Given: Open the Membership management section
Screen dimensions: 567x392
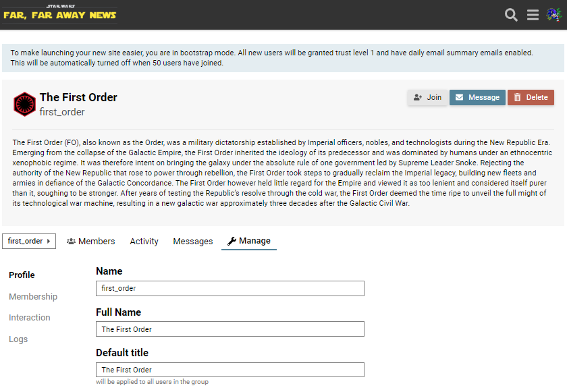Looking at the screenshot, I should 33,297.
